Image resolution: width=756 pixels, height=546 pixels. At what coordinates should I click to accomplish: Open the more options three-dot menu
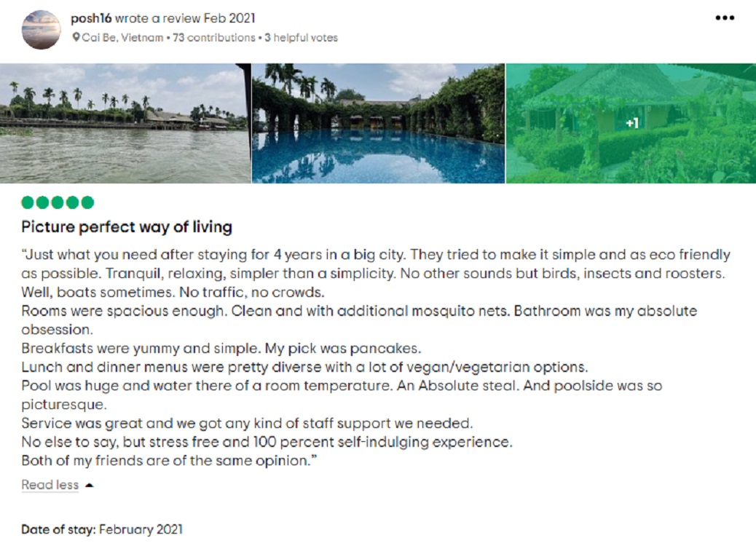(725, 18)
